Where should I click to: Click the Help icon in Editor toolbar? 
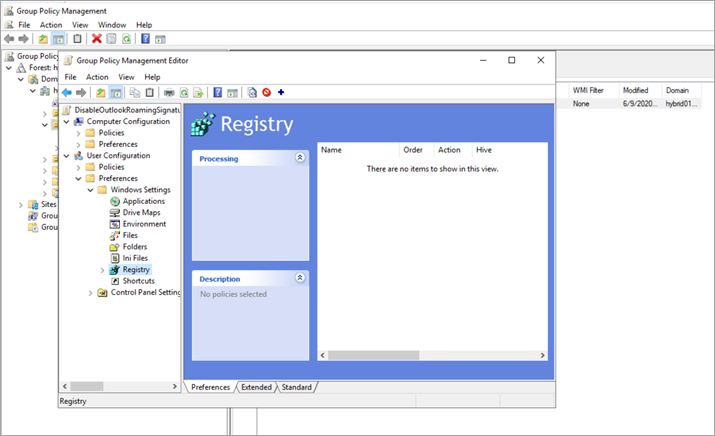click(x=217, y=93)
